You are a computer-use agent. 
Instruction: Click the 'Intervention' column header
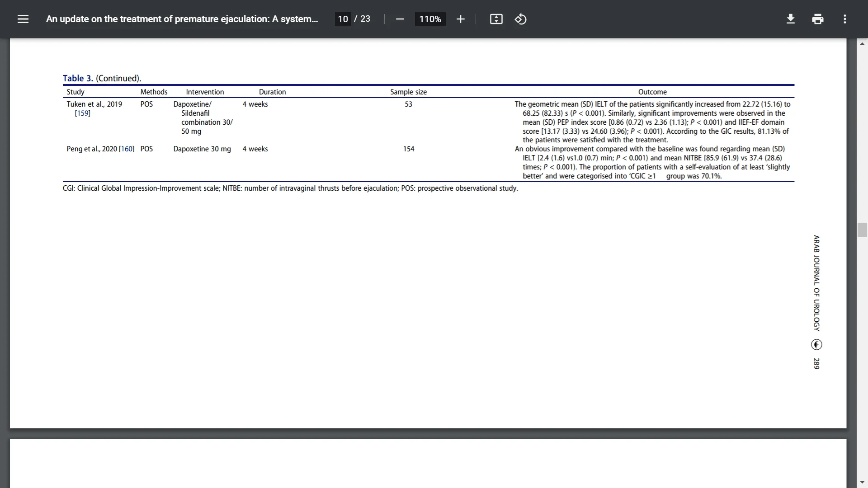pyautogui.click(x=205, y=92)
